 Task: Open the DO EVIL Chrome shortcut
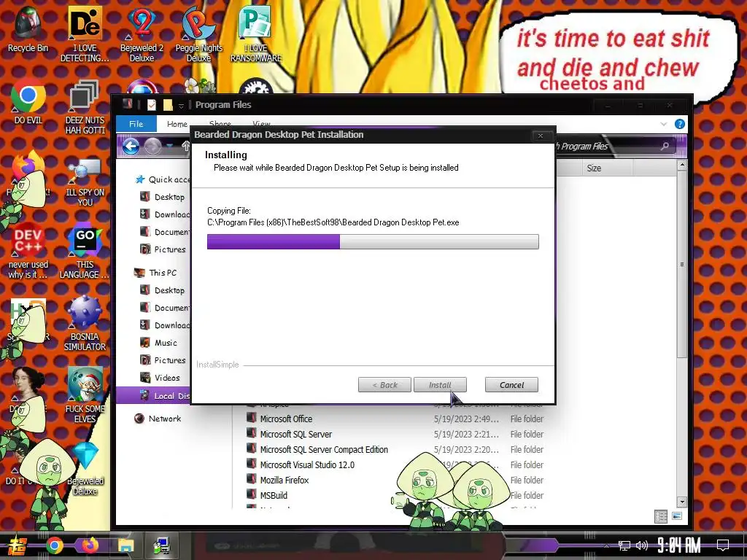[x=28, y=101]
